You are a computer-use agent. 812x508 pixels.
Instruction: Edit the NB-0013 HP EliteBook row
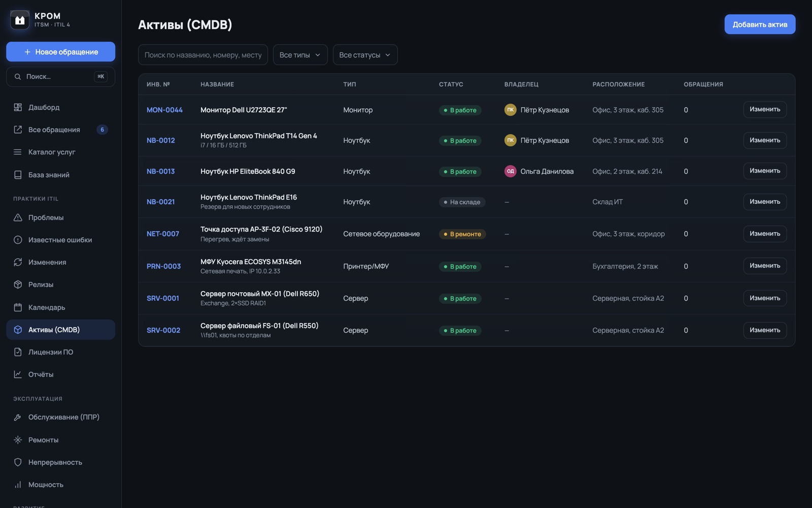(x=765, y=171)
